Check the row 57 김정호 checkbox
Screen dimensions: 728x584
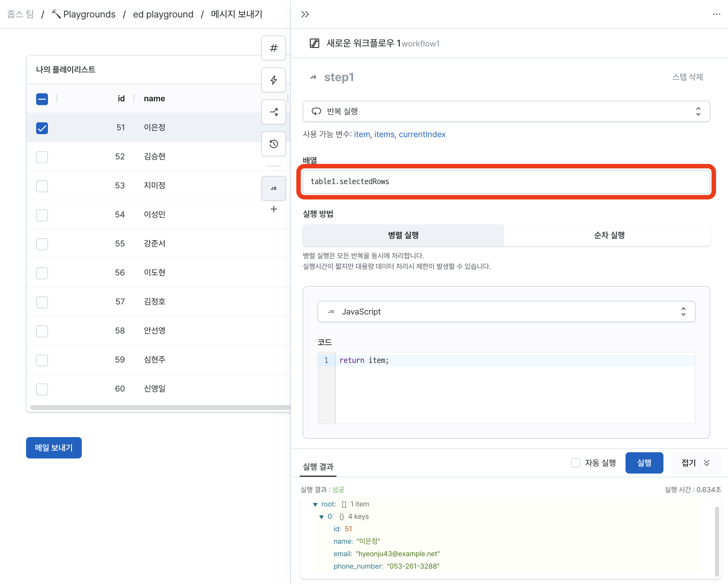pyautogui.click(x=42, y=302)
